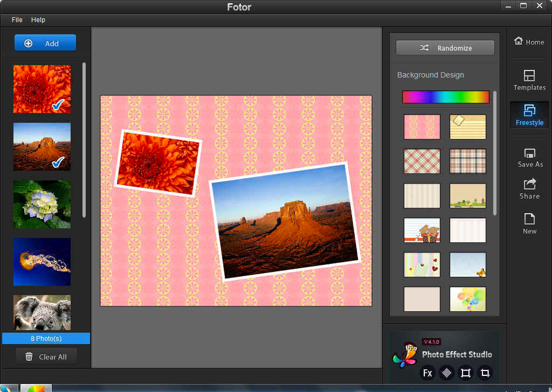Select the Freestyle collage mode

(529, 114)
